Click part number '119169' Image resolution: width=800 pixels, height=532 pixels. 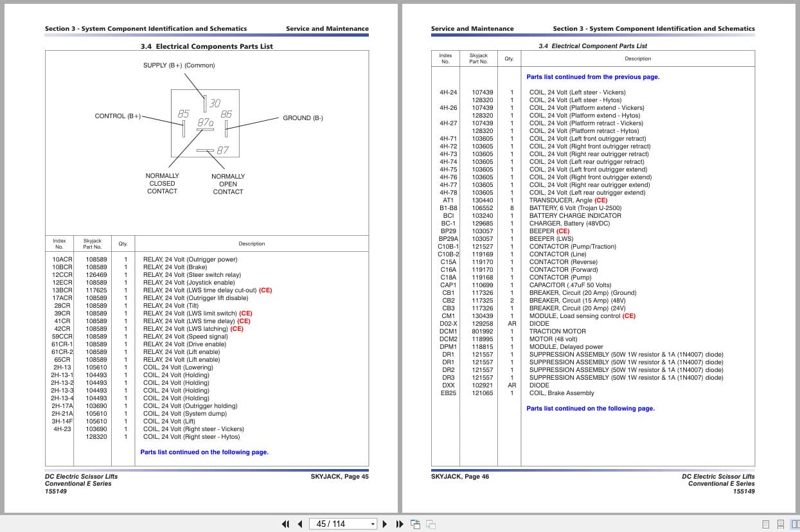tap(483, 254)
